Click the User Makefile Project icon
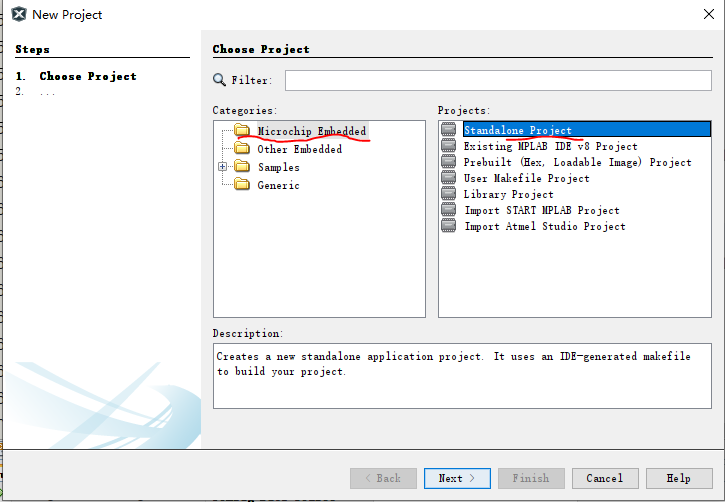The width and height of the screenshot is (725, 502). (449, 177)
